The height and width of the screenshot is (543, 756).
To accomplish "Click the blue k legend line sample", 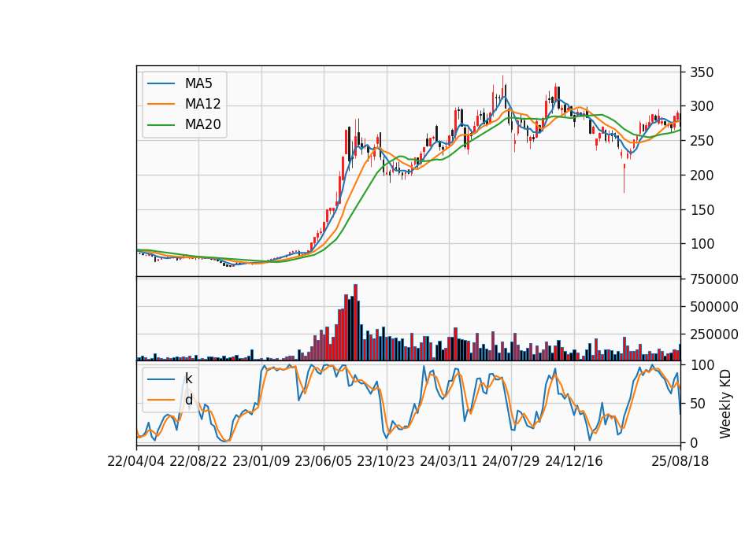I will pyautogui.click(x=161, y=379).
